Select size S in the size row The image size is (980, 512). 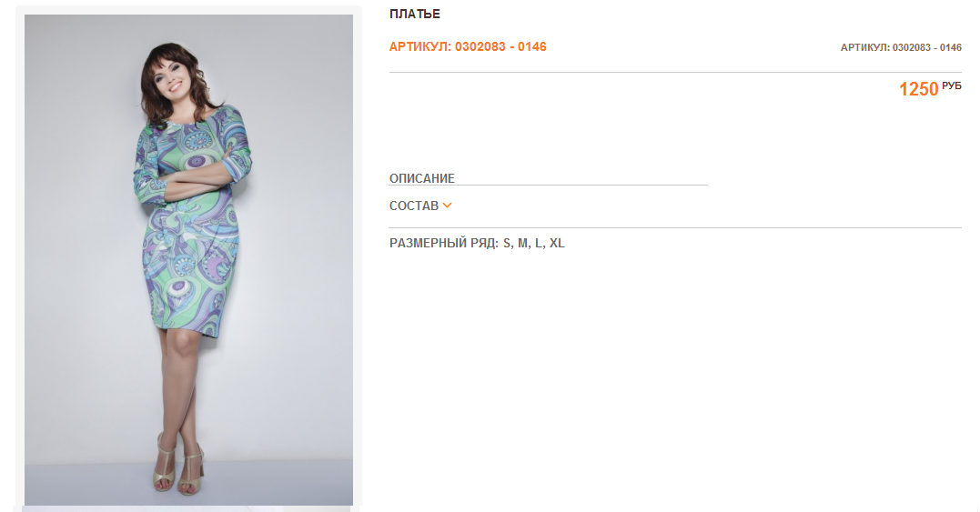pos(508,244)
